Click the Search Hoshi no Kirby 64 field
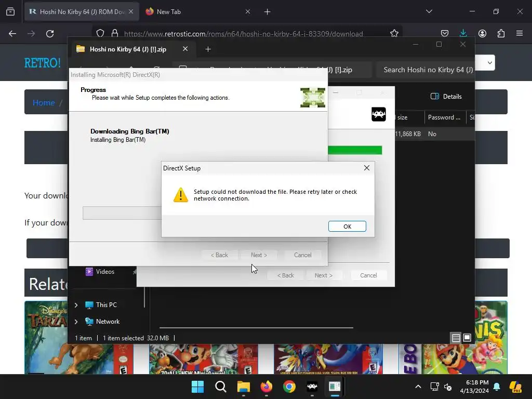Image resolution: width=532 pixels, height=399 pixels. tap(426, 70)
